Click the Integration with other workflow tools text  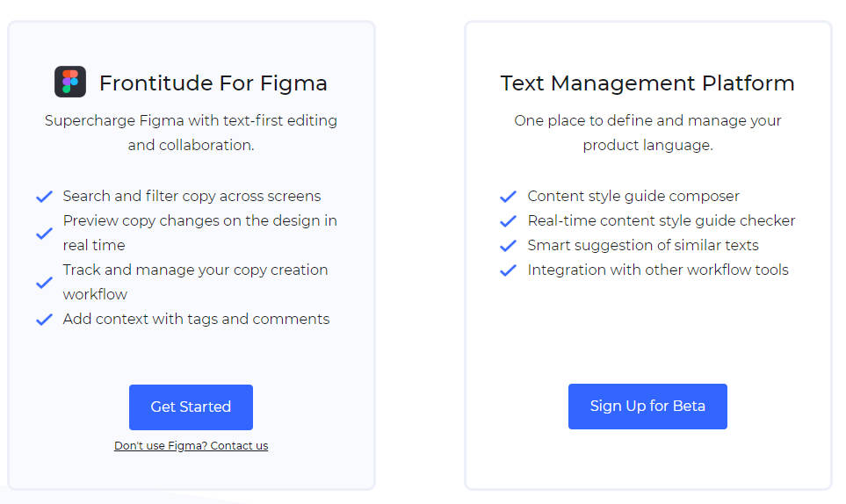point(658,270)
